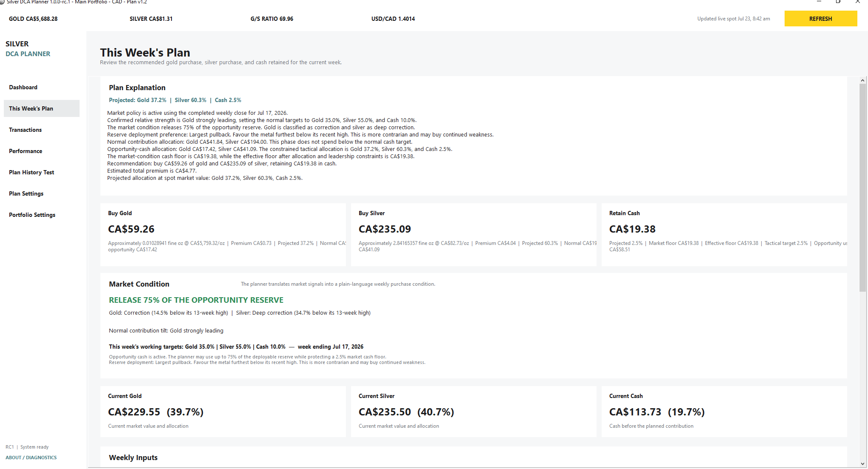
Task: Click the vertical scrollbar thumb
Action: 862,188
